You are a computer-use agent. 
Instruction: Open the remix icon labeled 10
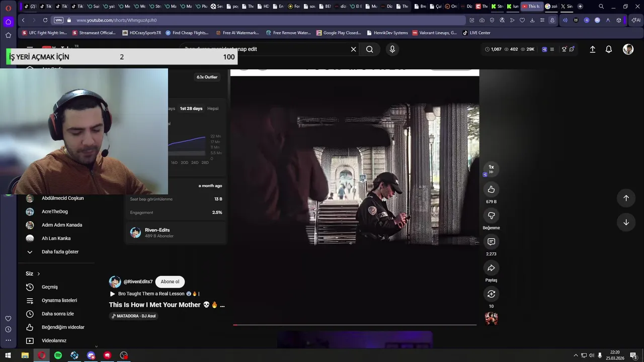pyautogui.click(x=491, y=294)
